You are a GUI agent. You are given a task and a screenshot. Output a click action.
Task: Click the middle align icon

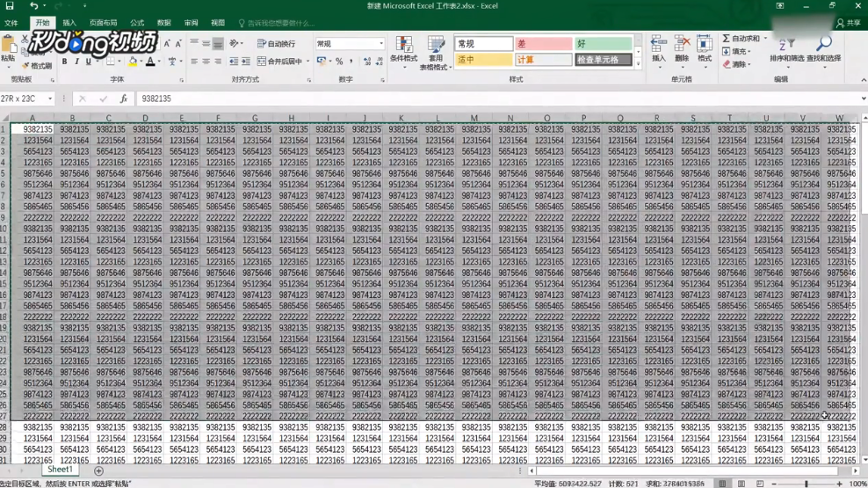pos(206,43)
